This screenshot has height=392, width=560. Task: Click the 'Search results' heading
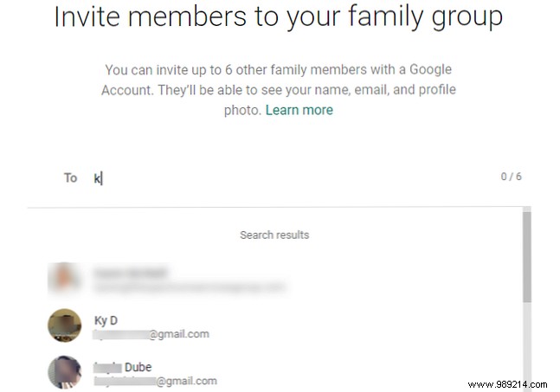click(274, 235)
